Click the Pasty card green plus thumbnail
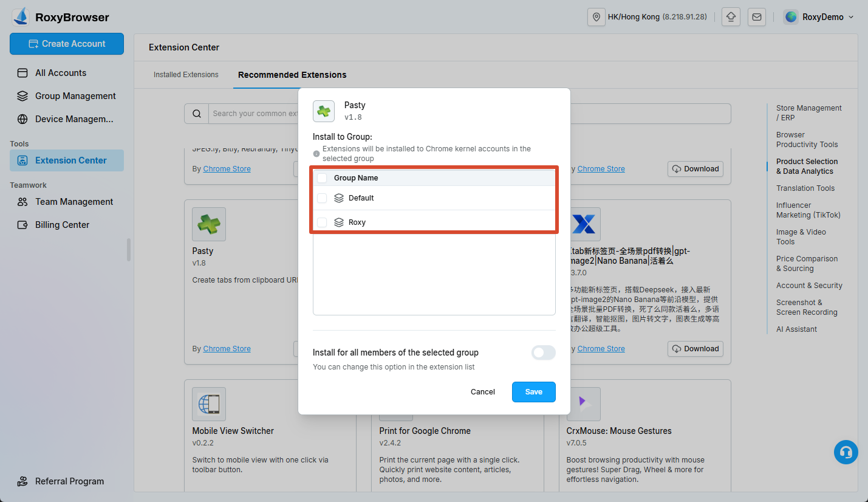The image size is (868, 502). [209, 224]
